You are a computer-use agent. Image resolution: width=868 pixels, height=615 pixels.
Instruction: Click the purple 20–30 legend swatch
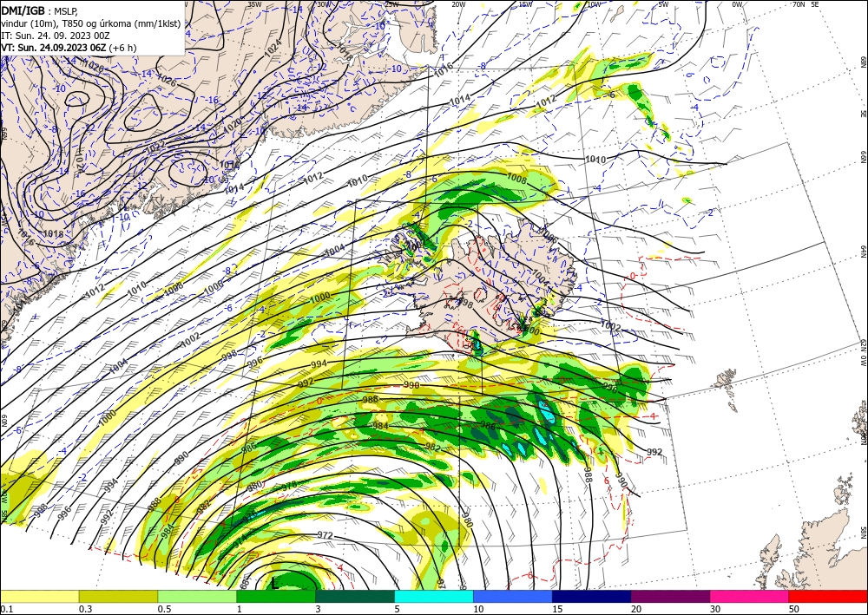tap(670, 596)
